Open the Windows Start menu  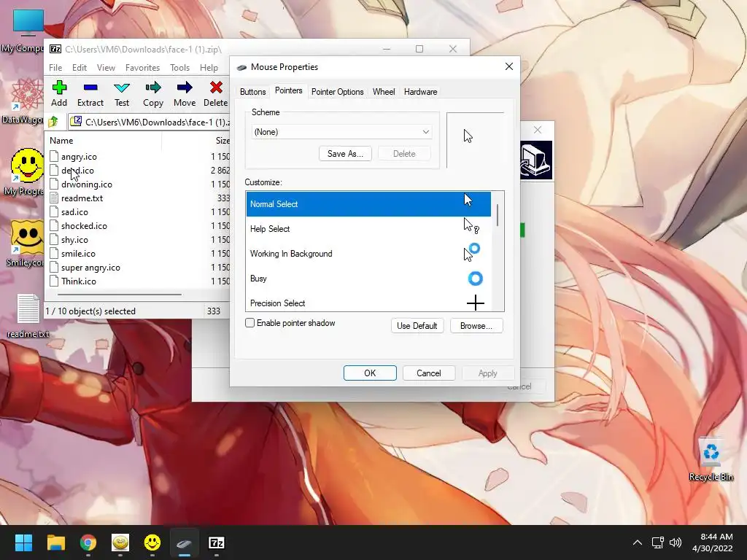point(23,542)
